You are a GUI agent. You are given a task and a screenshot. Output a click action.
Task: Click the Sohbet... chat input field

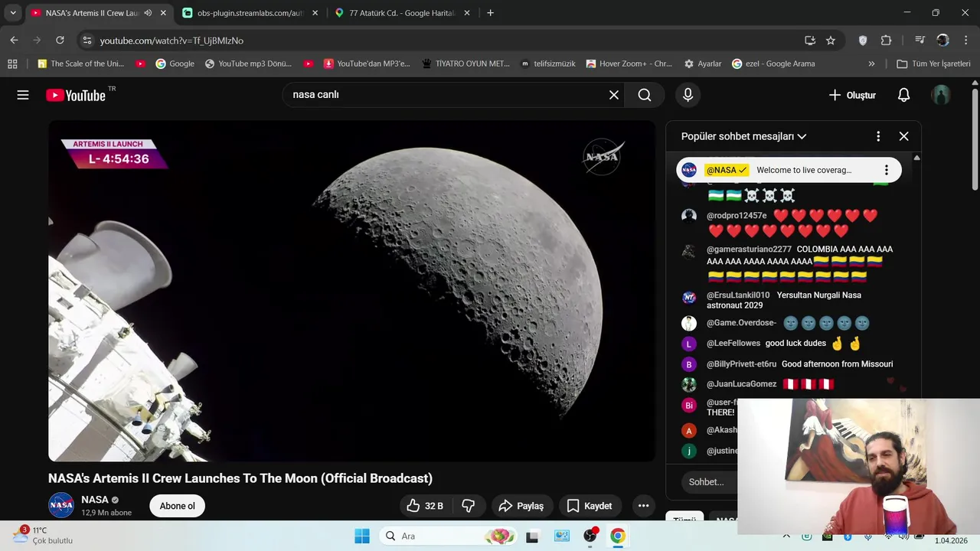[708, 482]
